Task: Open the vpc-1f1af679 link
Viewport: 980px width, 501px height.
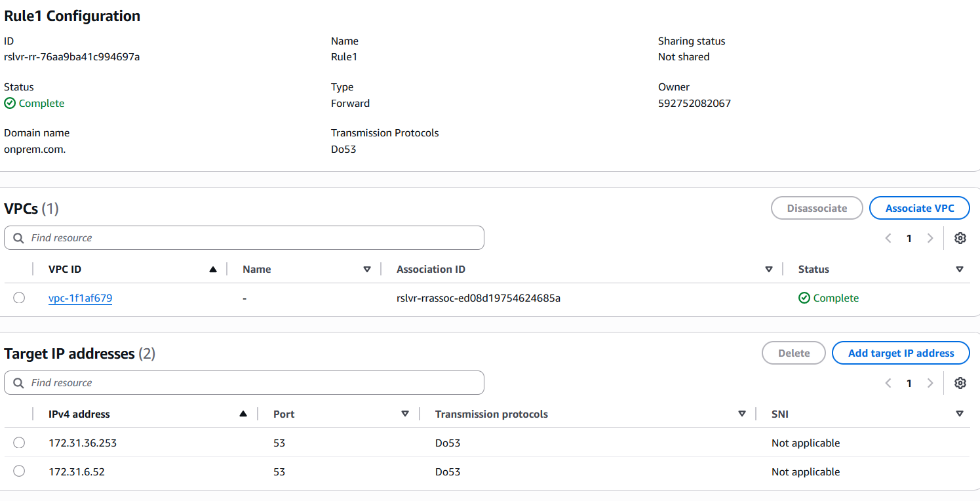Action: click(81, 298)
